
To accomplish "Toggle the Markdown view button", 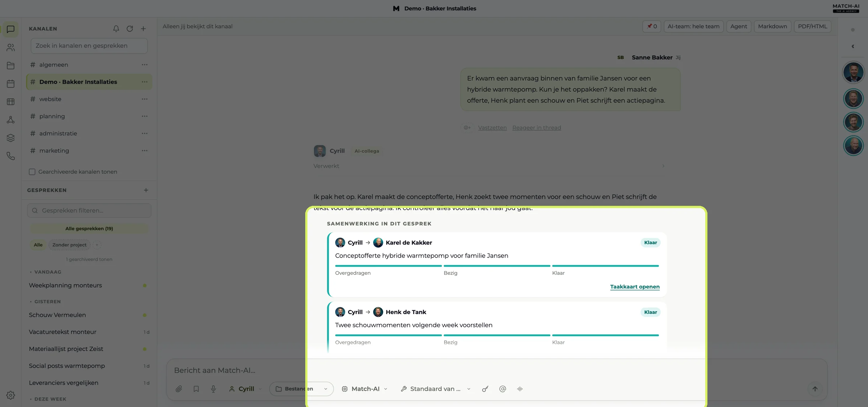I will click(773, 26).
